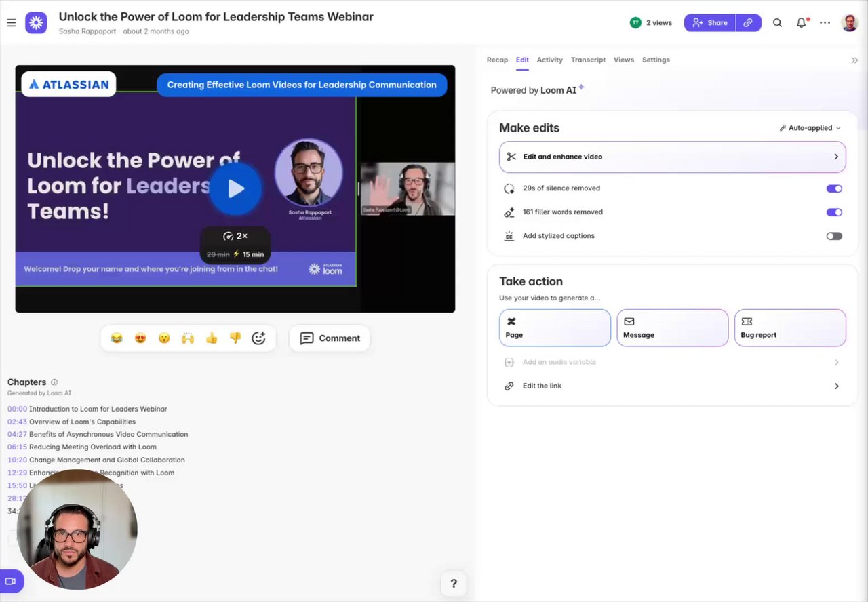Image resolution: width=868 pixels, height=602 pixels.
Task: Click the 2 views count
Action: [x=658, y=22]
